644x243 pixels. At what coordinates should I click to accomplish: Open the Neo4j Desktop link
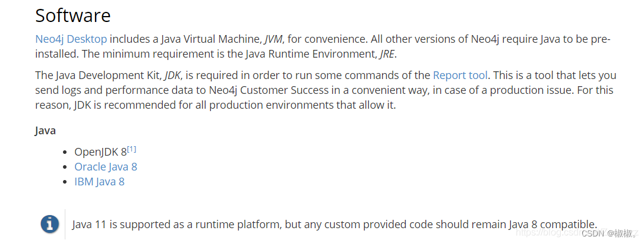click(x=71, y=39)
